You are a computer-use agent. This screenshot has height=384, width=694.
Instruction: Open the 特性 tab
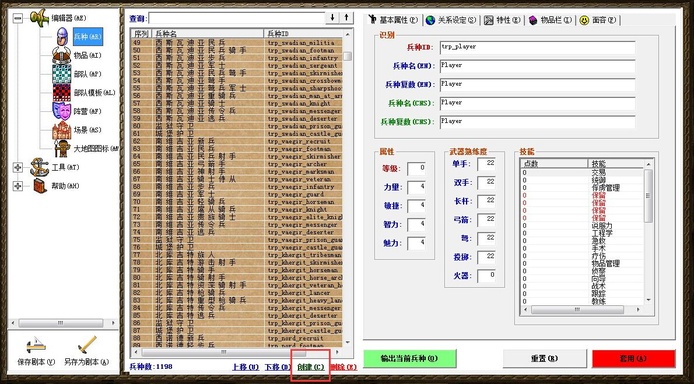point(502,20)
